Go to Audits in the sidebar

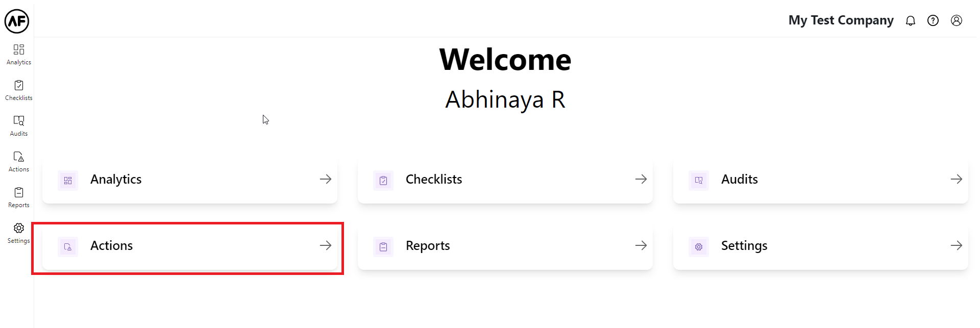tap(19, 125)
